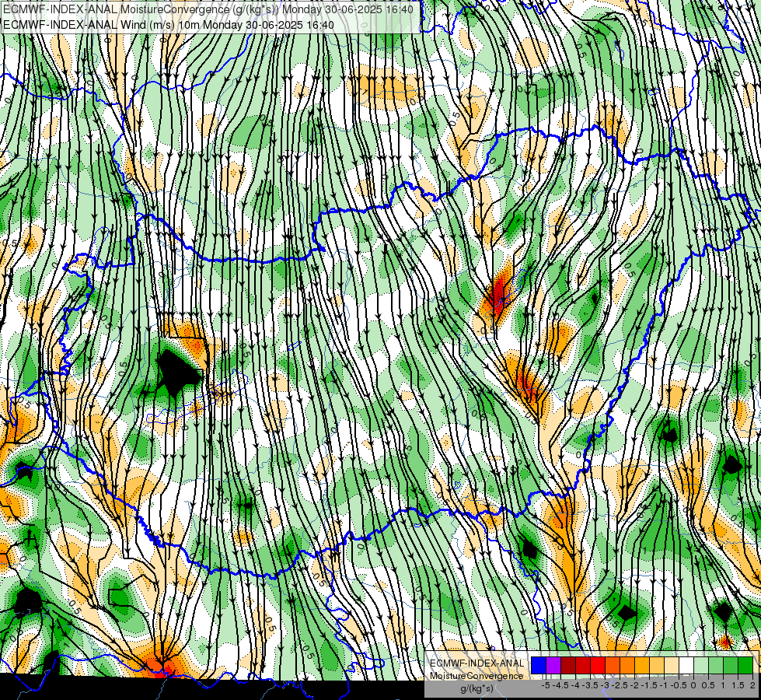Click the legend unit 'g/(kg*s)'
Screen dimensions: 761x700
476,688
